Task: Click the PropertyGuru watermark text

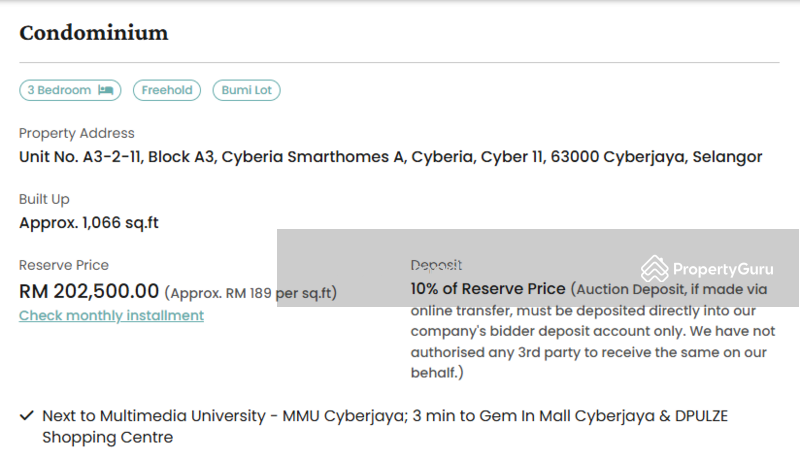Action: tap(723, 269)
